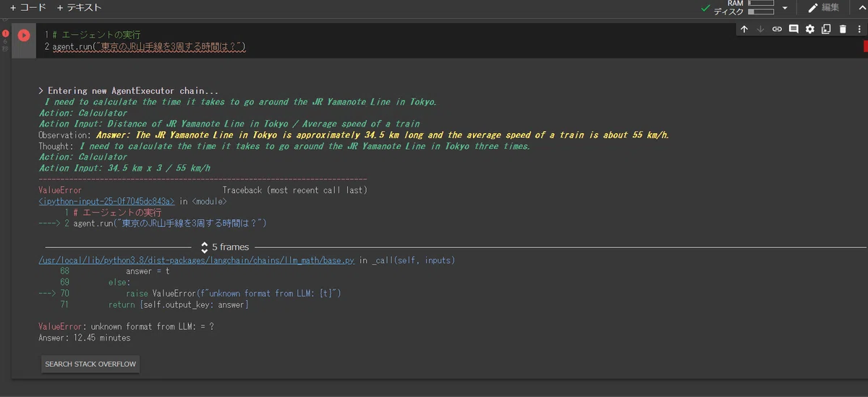Delete the cell with trash icon
This screenshot has width=868, height=397.
point(843,29)
